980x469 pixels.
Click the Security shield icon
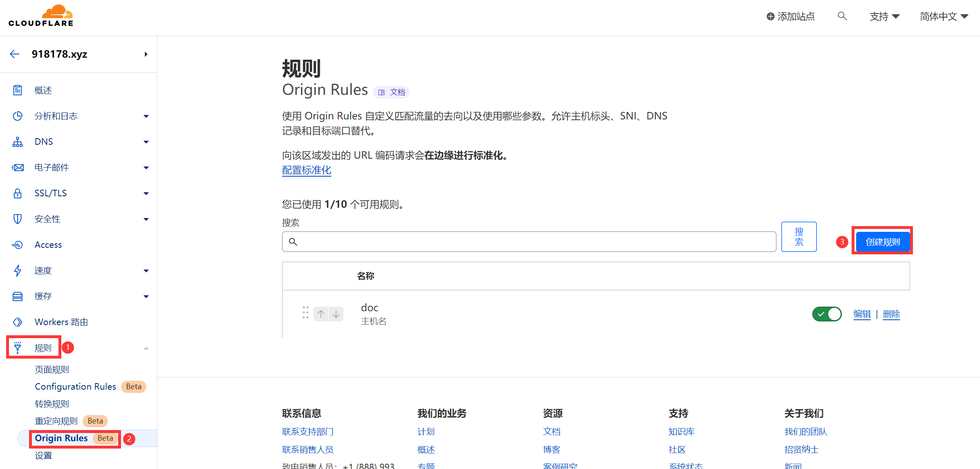click(18, 219)
